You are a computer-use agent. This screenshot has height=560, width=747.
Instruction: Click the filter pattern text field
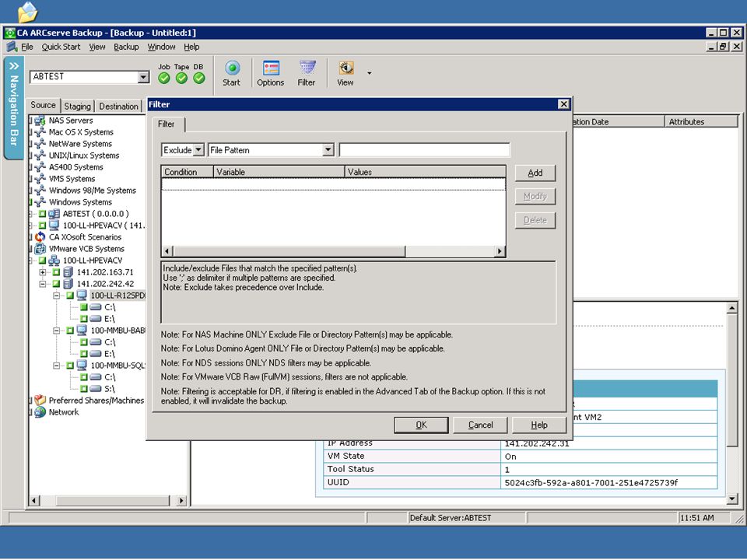(x=424, y=150)
